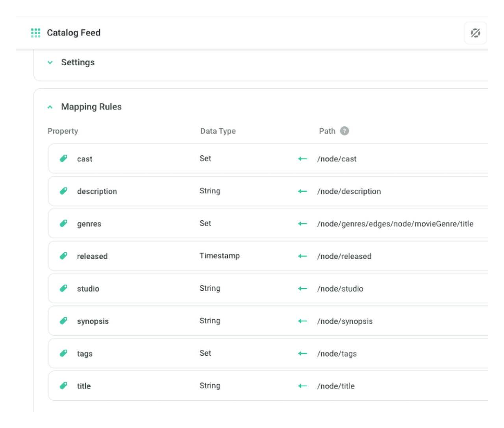Viewport: 504px width, 428px height.
Task: Open the Path help question-mark icon
Action: (x=345, y=131)
